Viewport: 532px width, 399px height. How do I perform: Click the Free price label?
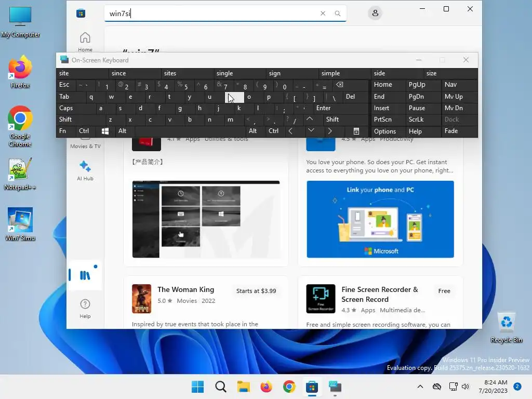point(444,291)
